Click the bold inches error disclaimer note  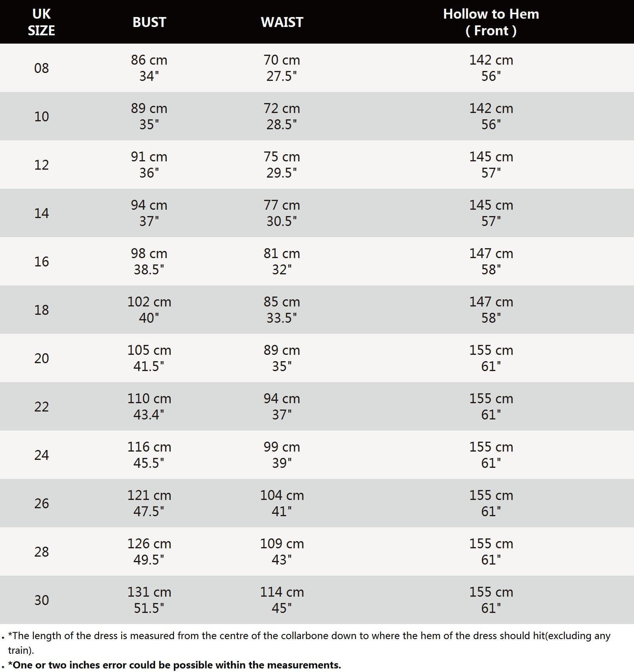pos(174,665)
